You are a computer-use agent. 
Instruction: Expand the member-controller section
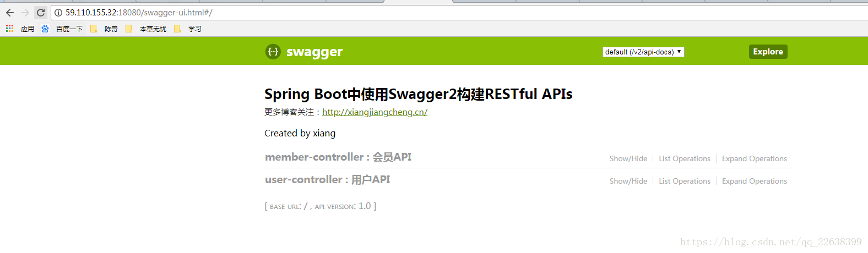tap(338, 157)
